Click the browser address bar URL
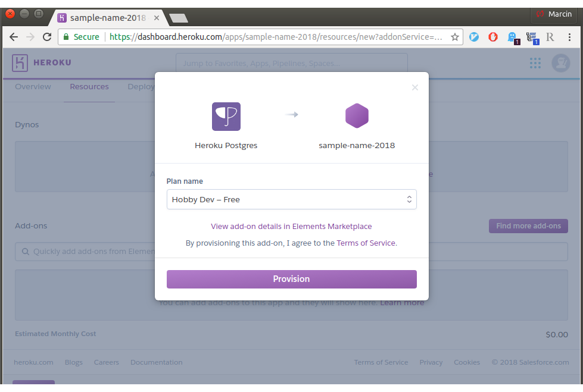Viewport: 583px width, 392px height. 276,37
